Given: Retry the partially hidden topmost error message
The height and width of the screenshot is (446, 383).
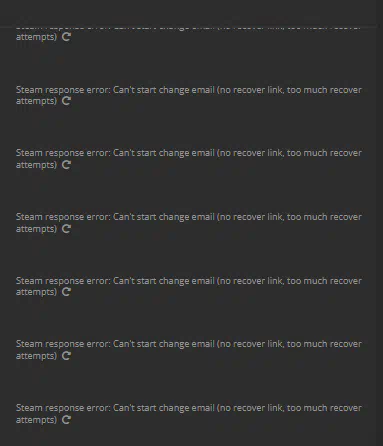Looking at the screenshot, I should (66, 37).
